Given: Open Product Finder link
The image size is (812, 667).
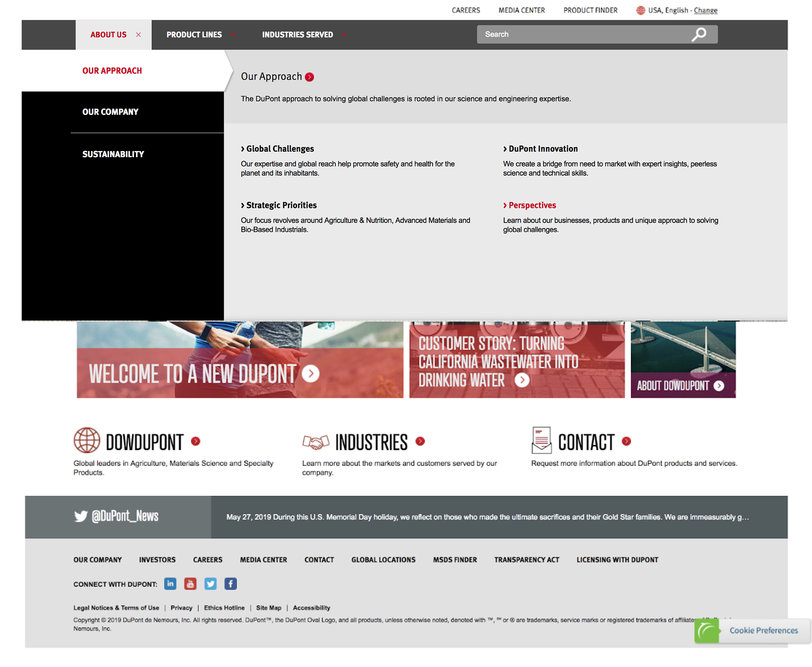Looking at the screenshot, I should pyautogui.click(x=590, y=10).
